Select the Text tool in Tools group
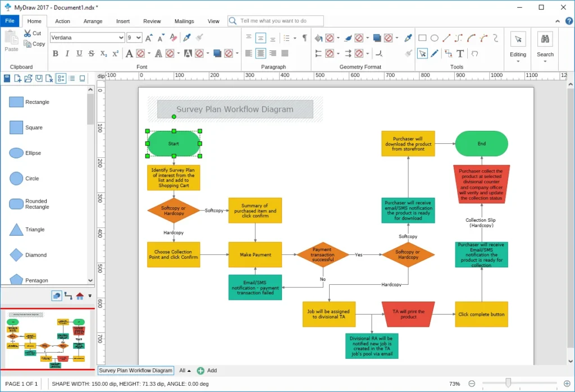Viewport: 575px width, 392px height. (462, 53)
